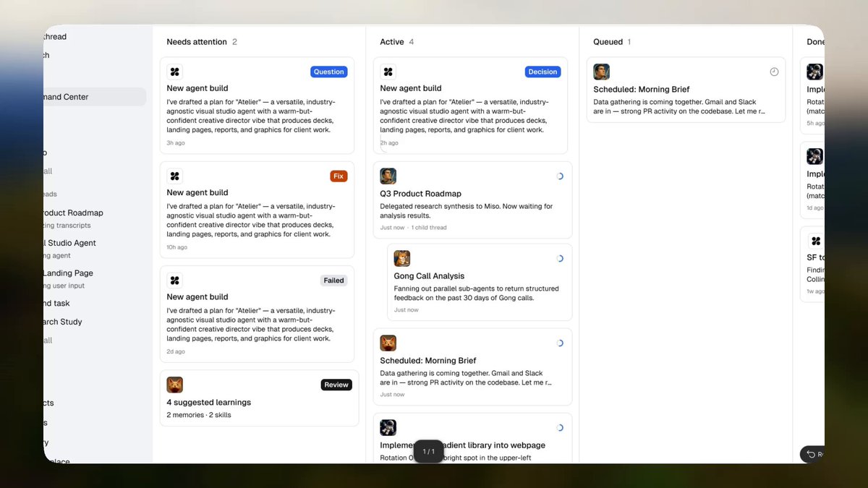Click the Review button on suggested learnings
The width and height of the screenshot is (868, 488).
click(336, 385)
